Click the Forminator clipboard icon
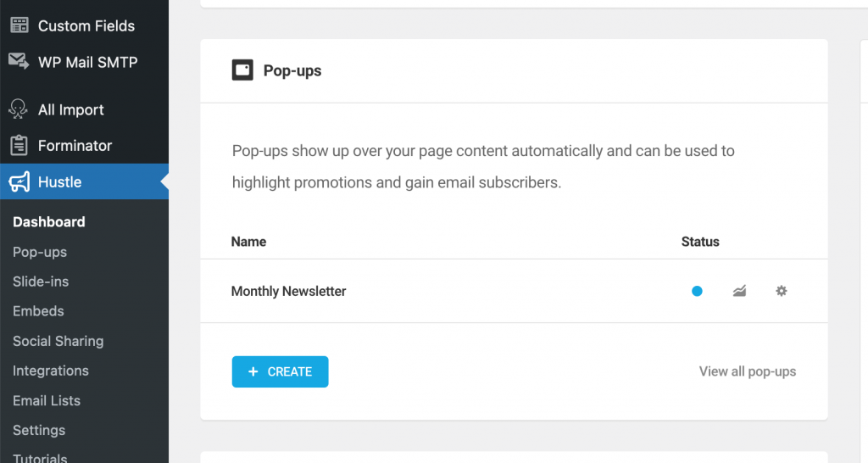This screenshot has width=868, height=463. click(19, 145)
